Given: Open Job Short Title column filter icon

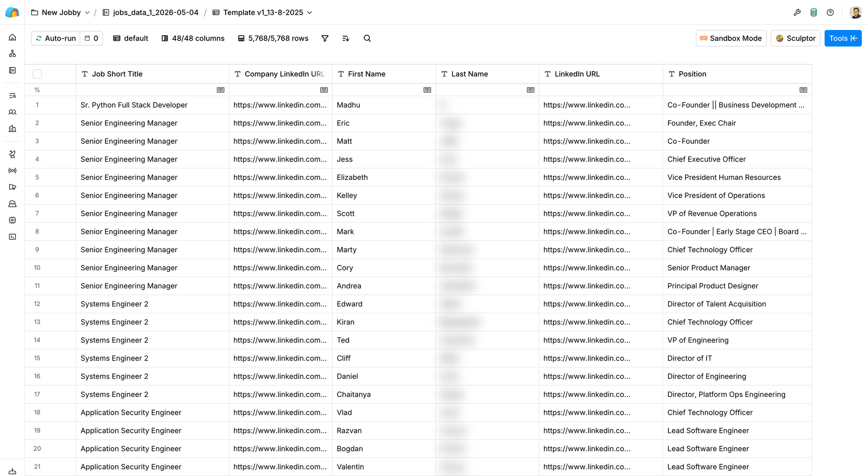Looking at the screenshot, I should [x=220, y=90].
